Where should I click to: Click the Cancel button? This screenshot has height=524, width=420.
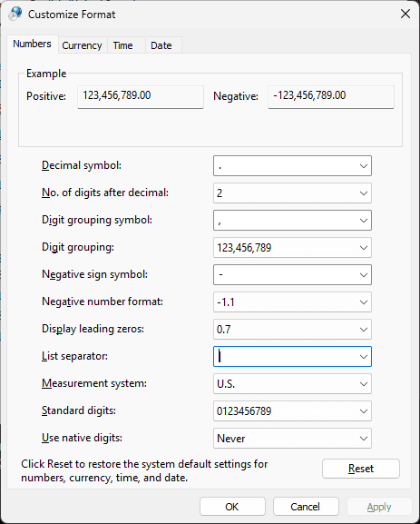306,507
